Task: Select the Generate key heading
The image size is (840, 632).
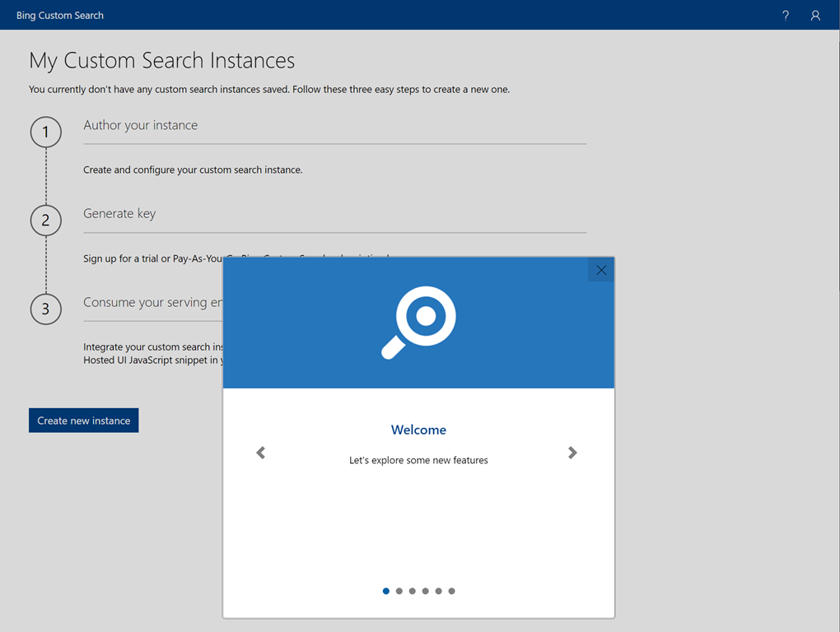Action: [x=119, y=213]
